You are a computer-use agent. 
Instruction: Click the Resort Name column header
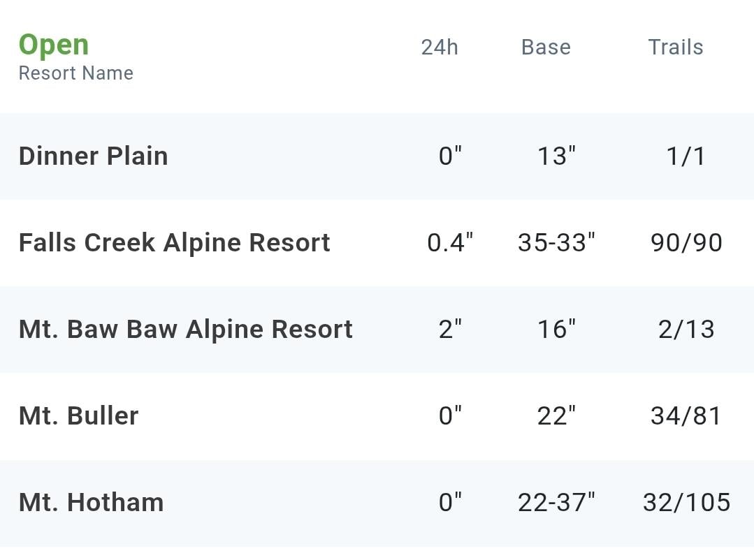(76, 73)
